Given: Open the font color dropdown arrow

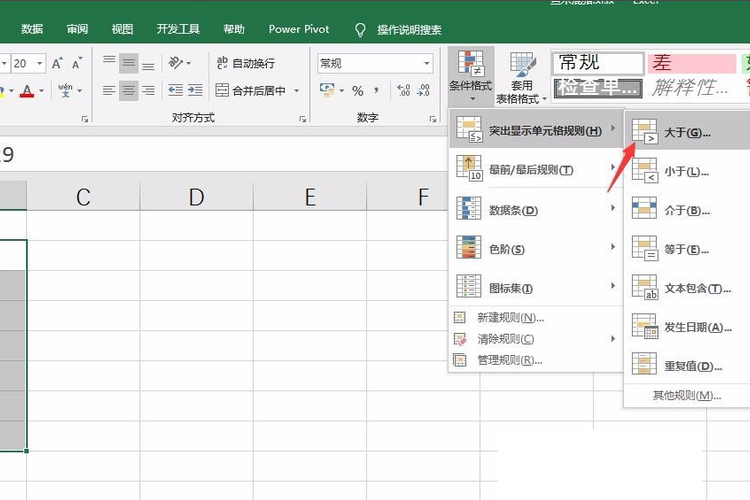Looking at the screenshot, I should (42, 90).
